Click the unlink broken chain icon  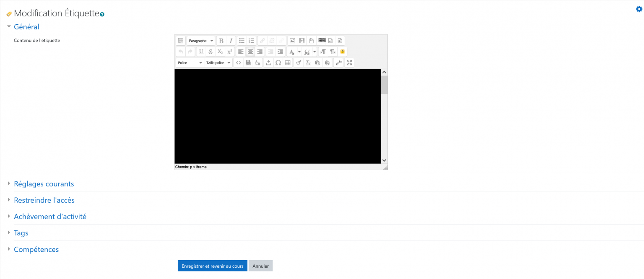272,41
